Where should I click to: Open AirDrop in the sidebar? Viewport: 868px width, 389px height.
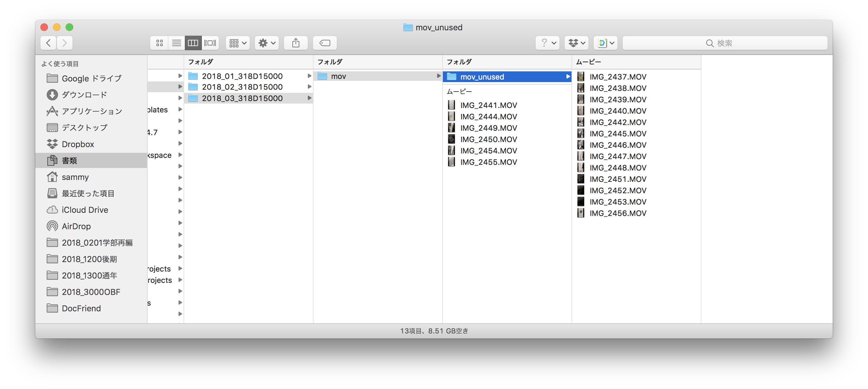click(91, 226)
